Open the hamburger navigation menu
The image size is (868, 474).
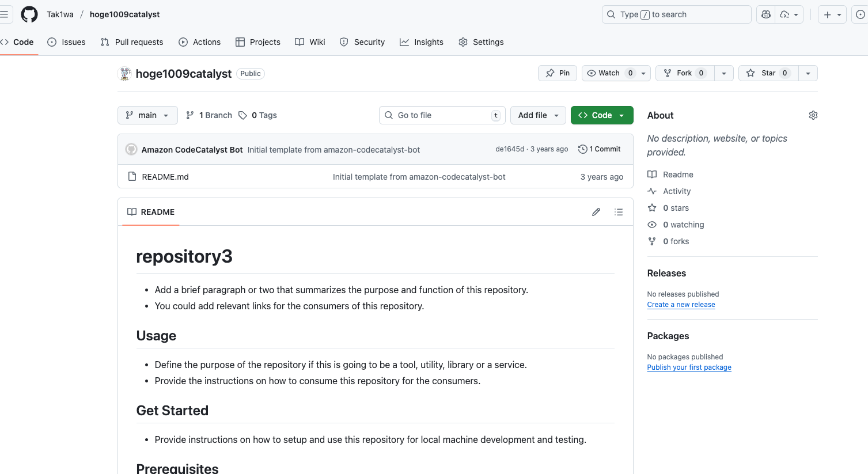4,14
